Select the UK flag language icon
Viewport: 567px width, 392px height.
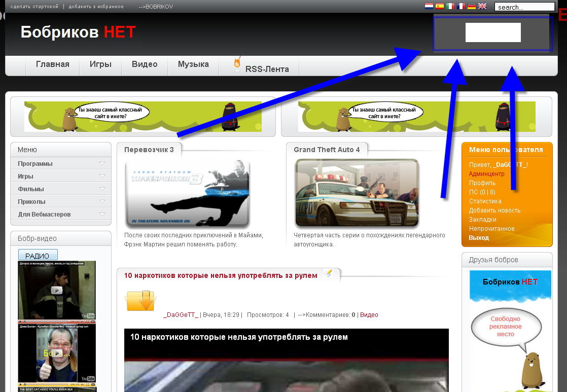(x=482, y=6)
